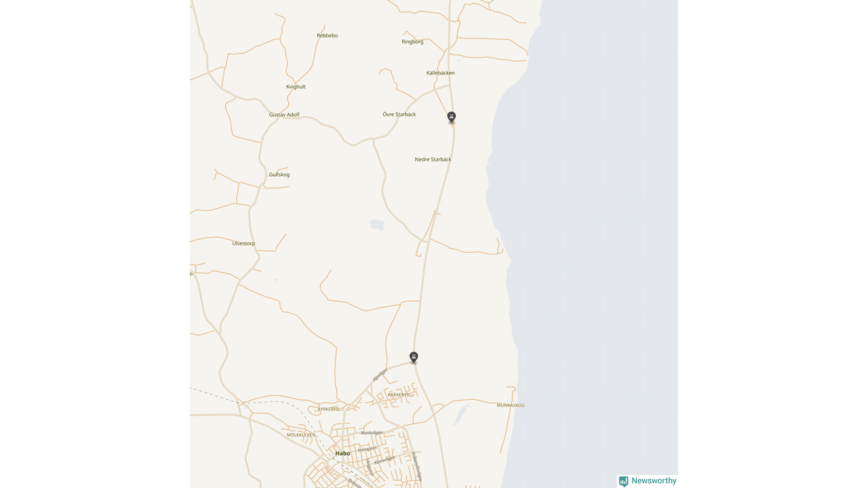
Task: Click the Rebbebo place label
Action: (328, 35)
